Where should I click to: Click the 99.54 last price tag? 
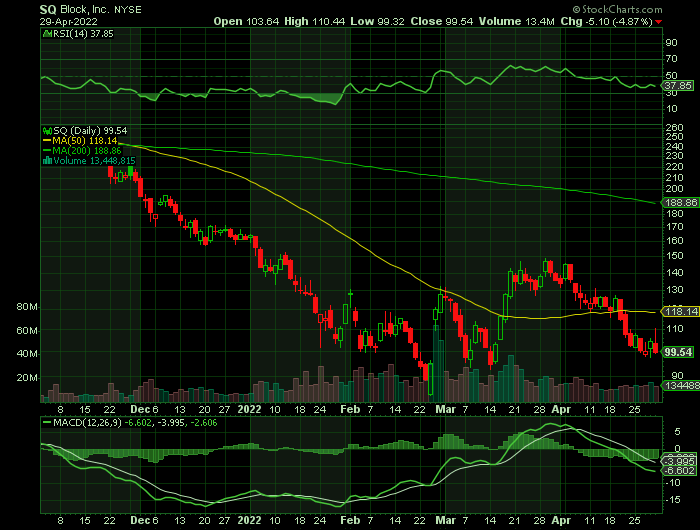point(678,352)
